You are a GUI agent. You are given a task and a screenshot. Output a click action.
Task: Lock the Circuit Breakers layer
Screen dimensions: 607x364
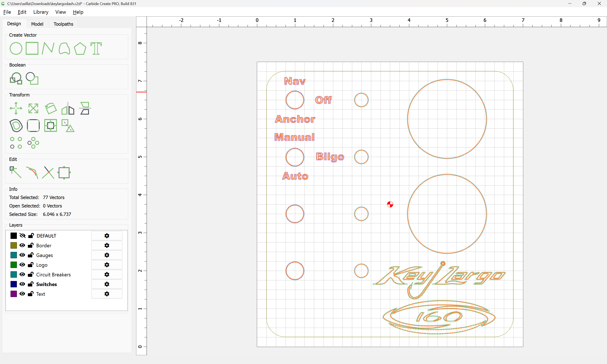tap(31, 274)
